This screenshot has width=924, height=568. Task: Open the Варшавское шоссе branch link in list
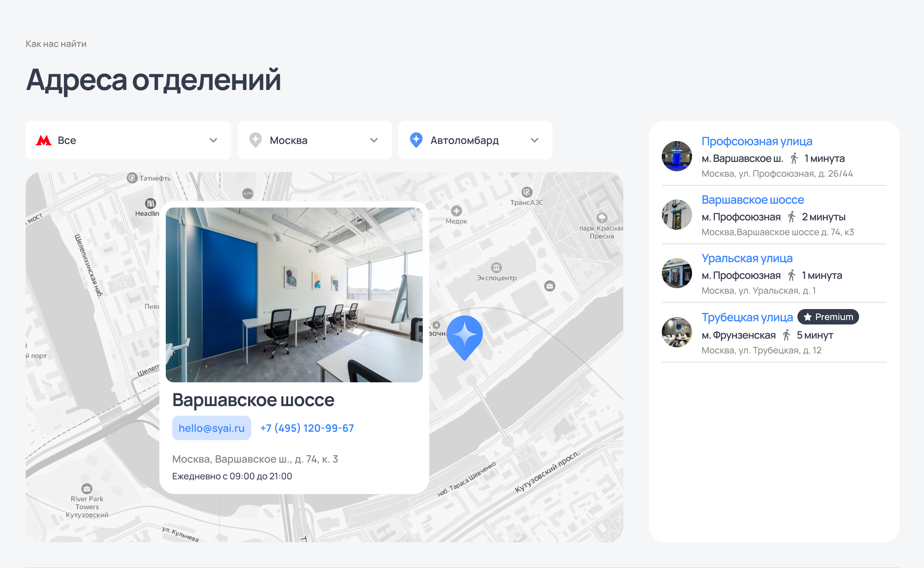pos(753,200)
